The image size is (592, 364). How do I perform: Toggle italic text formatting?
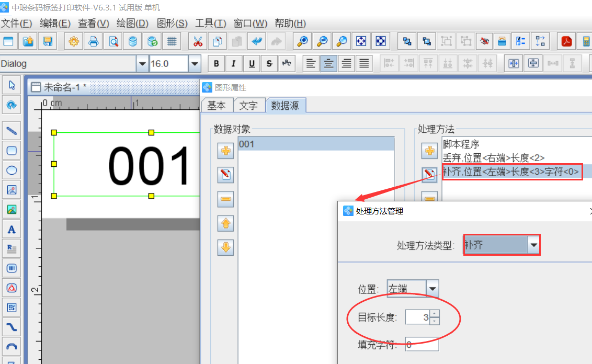pyautogui.click(x=234, y=63)
